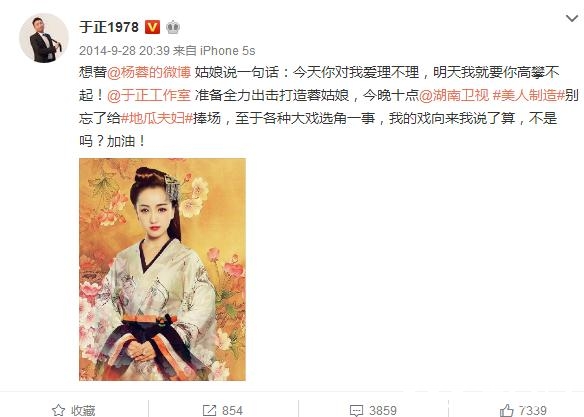Image resolution: width=584 pixels, height=417 pixels.
Task: Click the 收藏 label
Action: 83,411
